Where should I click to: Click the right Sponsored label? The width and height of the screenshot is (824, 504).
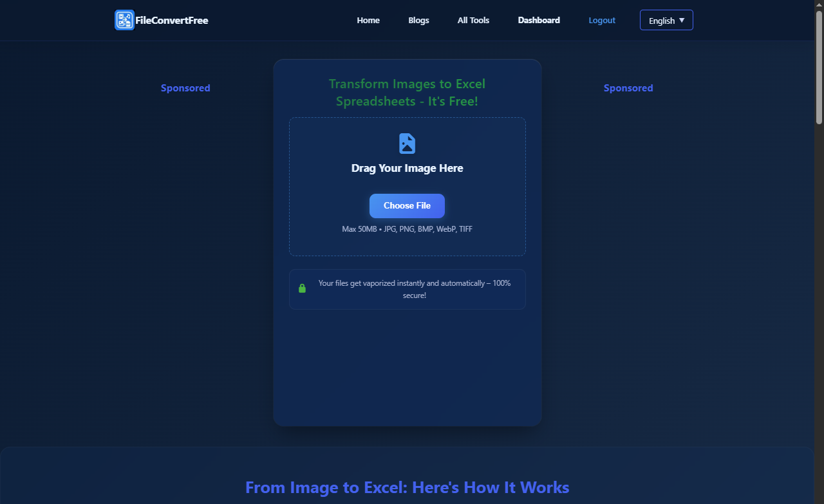[x=628, y=88]
